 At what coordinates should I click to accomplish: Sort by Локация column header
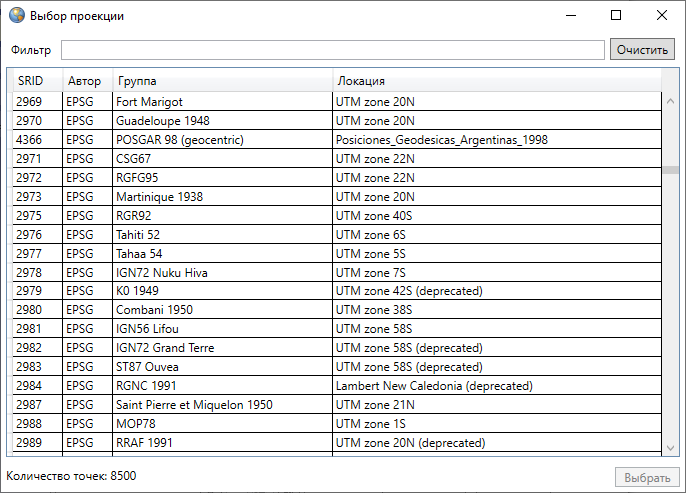(495, 81)
